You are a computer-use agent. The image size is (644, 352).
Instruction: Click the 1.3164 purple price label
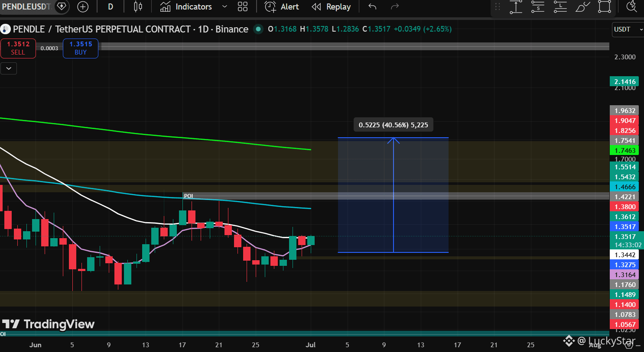(x=624, y=274)
